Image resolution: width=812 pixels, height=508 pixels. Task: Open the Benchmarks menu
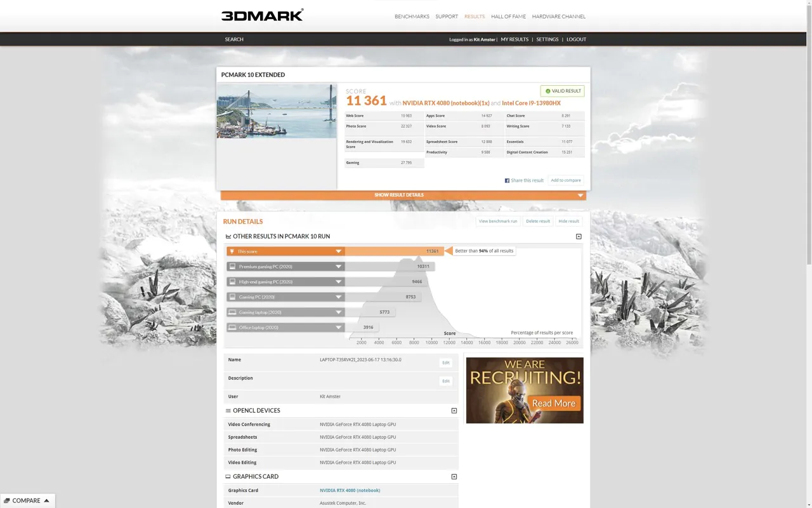[412, 17]
